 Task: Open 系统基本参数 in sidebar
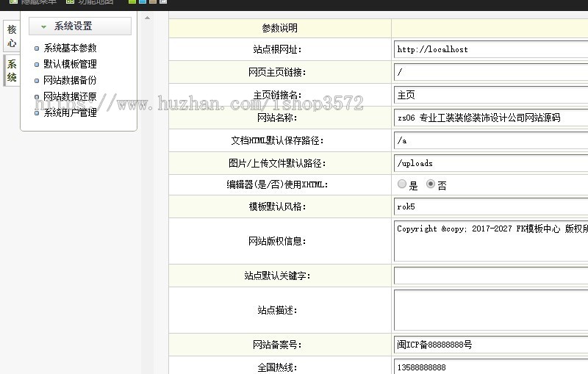pyautogui.click(x=70, y=48)
